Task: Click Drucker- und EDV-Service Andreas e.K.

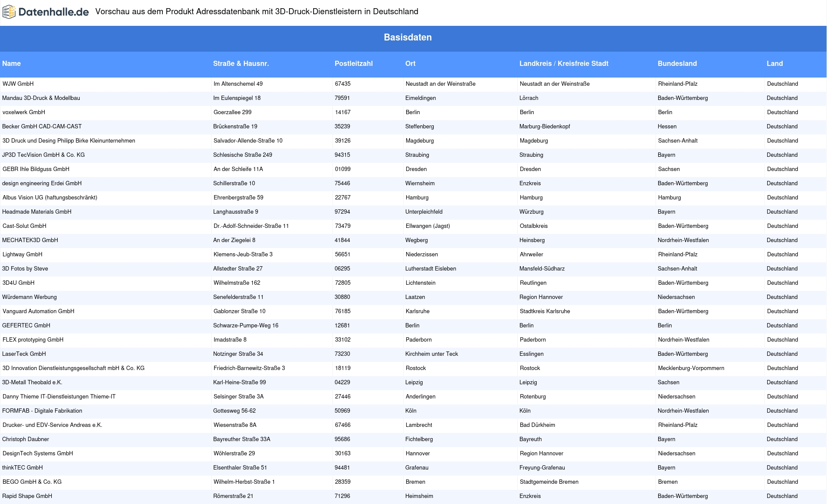Action: [53, 425]
